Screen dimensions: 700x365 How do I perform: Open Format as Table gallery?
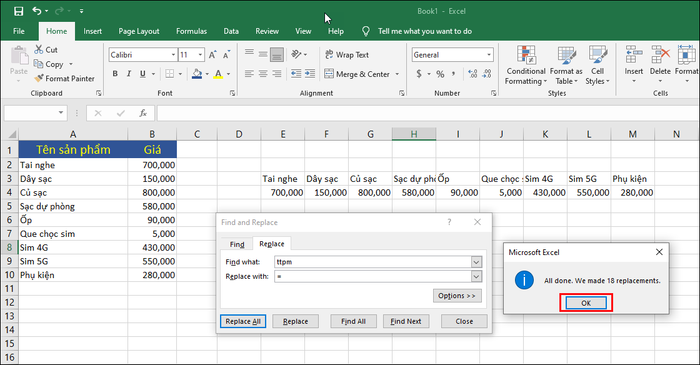click(x=566, y=66)
